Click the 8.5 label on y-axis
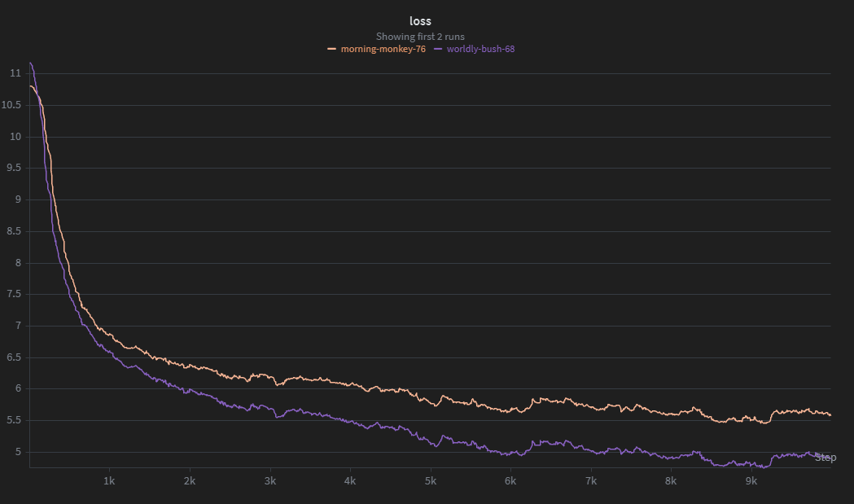854x504 pixels. (15, 231)
